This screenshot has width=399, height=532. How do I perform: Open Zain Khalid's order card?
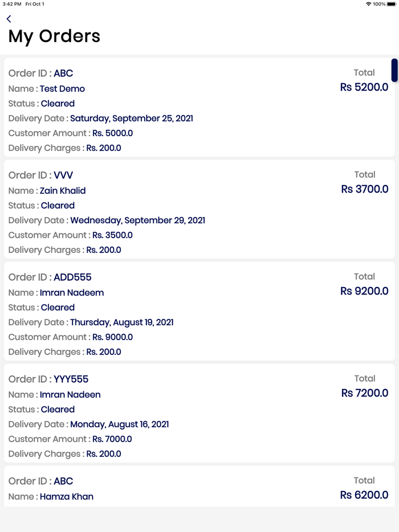tap(63, 191)
